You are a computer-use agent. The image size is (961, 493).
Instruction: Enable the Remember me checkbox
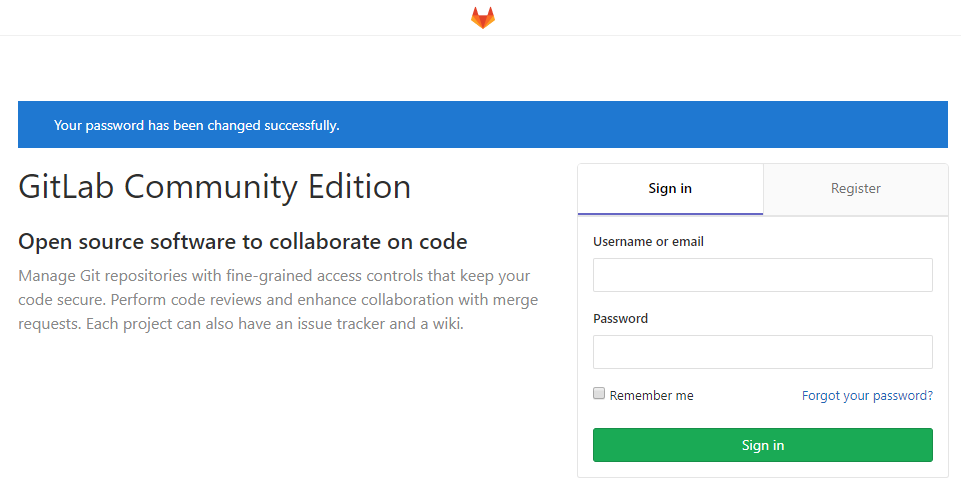point(599,394)
